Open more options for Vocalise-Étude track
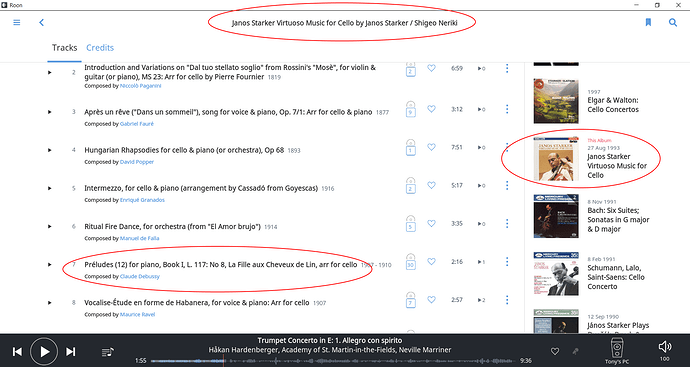The width and height of the screenshot is (690, 367). coord(507,300)
